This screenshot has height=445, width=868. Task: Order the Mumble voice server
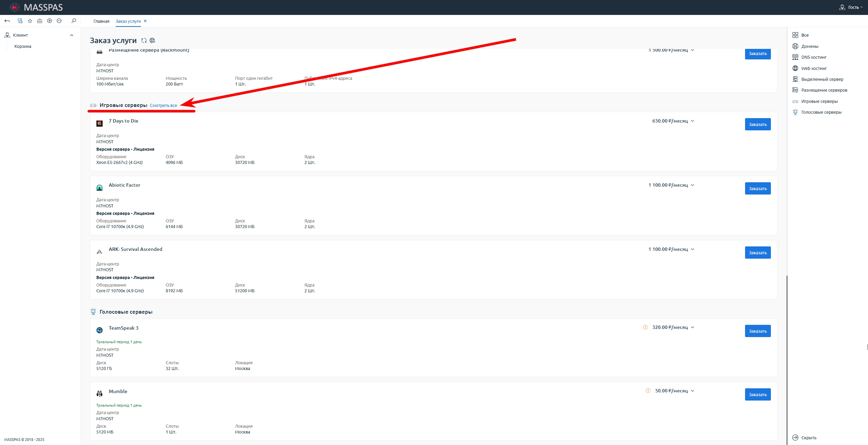(758, 394)
